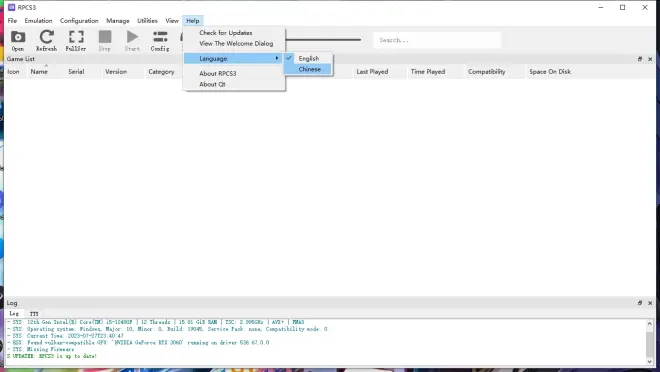Open the Configuration menu
This screenshot has height=372, width=660.
(79, 21)
